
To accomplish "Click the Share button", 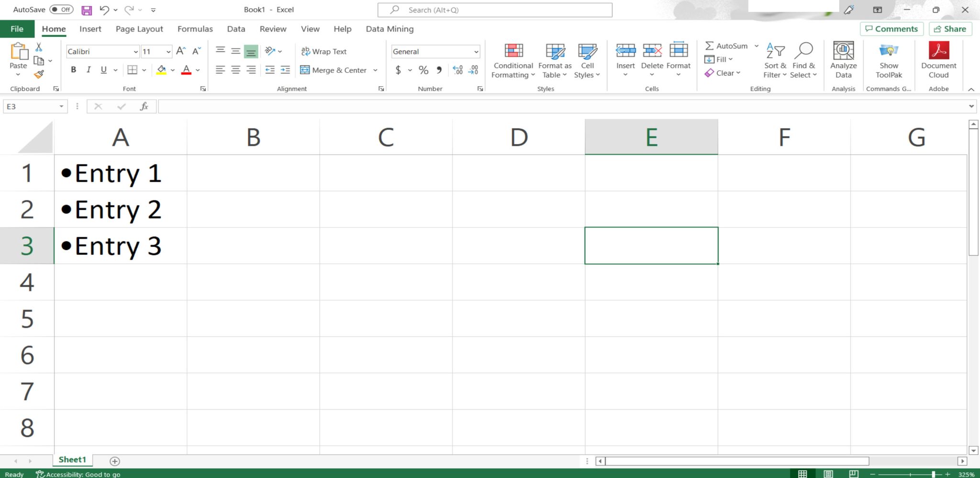I will 950,29.
